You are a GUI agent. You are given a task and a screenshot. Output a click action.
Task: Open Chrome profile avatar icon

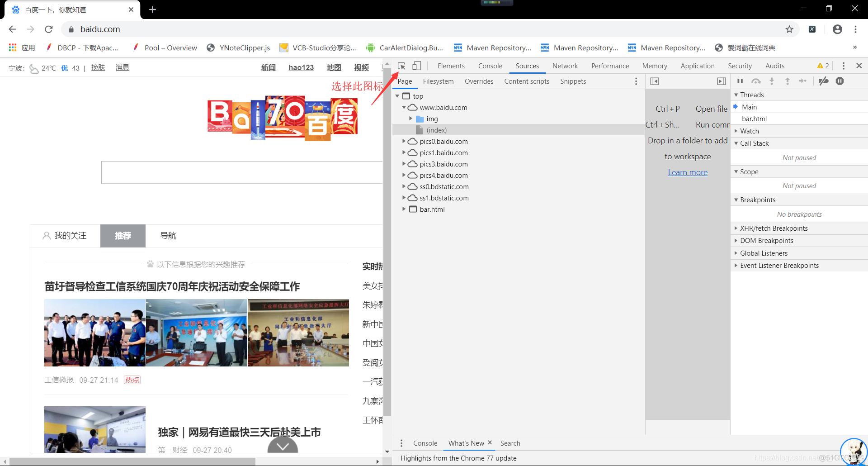[837, 29]
